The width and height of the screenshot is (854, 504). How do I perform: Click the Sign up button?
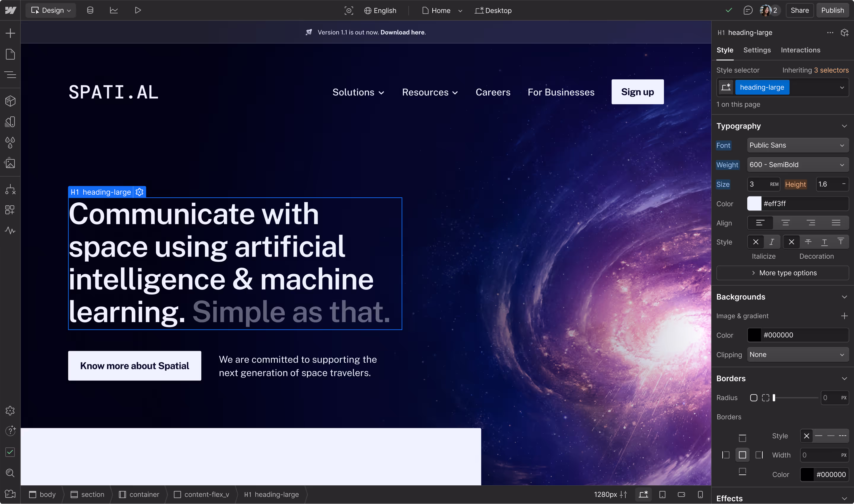tap(637, 92)
